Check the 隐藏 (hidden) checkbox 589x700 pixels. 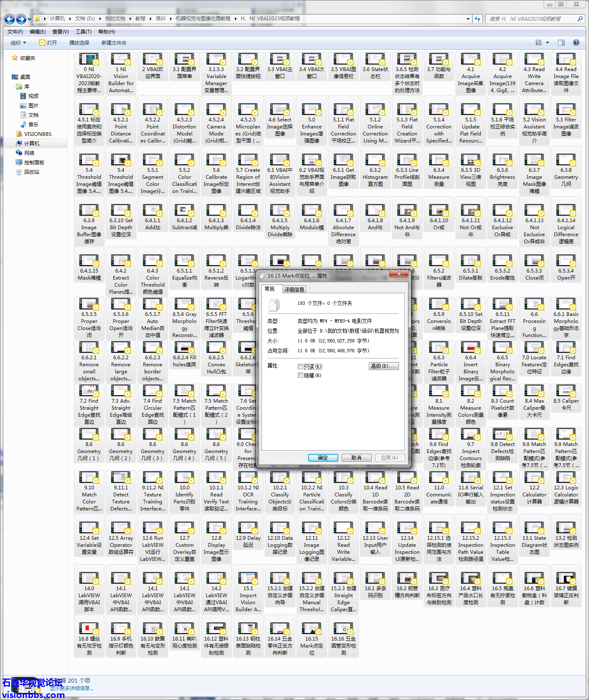click(300, 375)
